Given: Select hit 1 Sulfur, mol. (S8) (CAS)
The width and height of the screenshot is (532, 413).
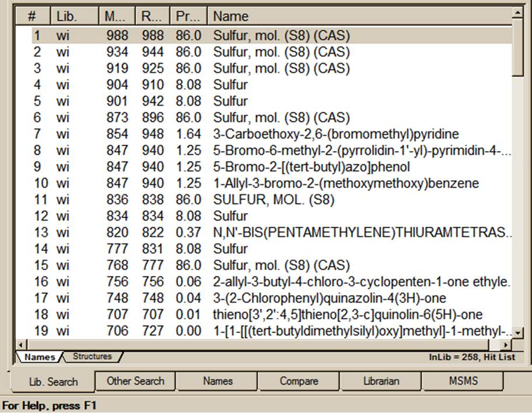Looking at the screenshot, I should point(281,36).
